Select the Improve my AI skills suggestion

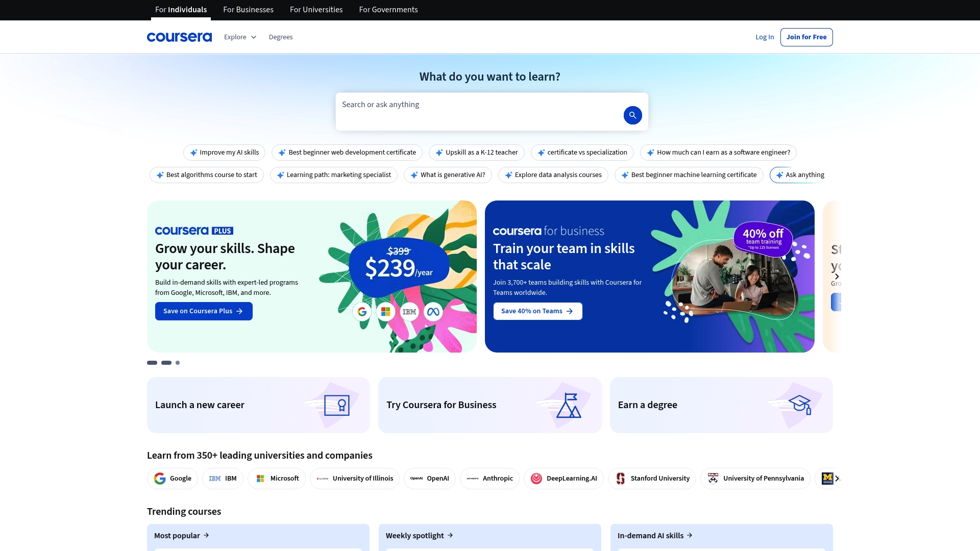tap(225, 153)
